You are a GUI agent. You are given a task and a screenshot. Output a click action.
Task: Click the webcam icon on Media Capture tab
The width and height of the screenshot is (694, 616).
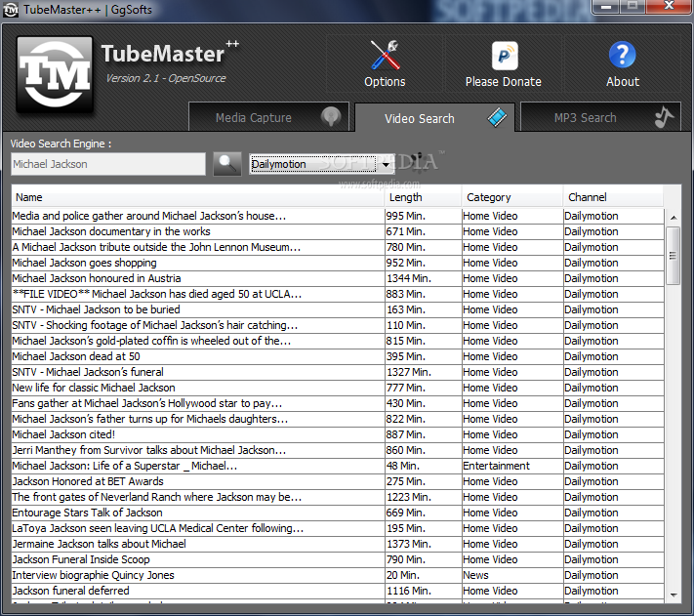point(331,117)
